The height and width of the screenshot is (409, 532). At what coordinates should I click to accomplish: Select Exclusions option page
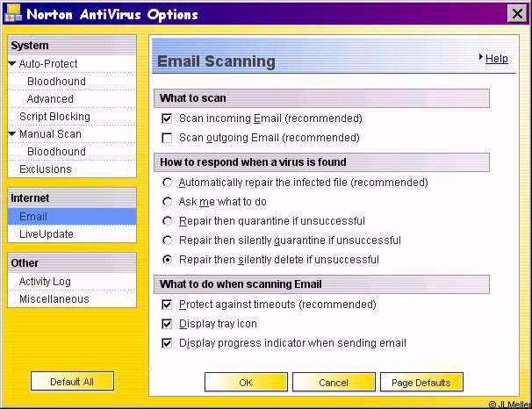pyautogui.click(x=46, y=169)
